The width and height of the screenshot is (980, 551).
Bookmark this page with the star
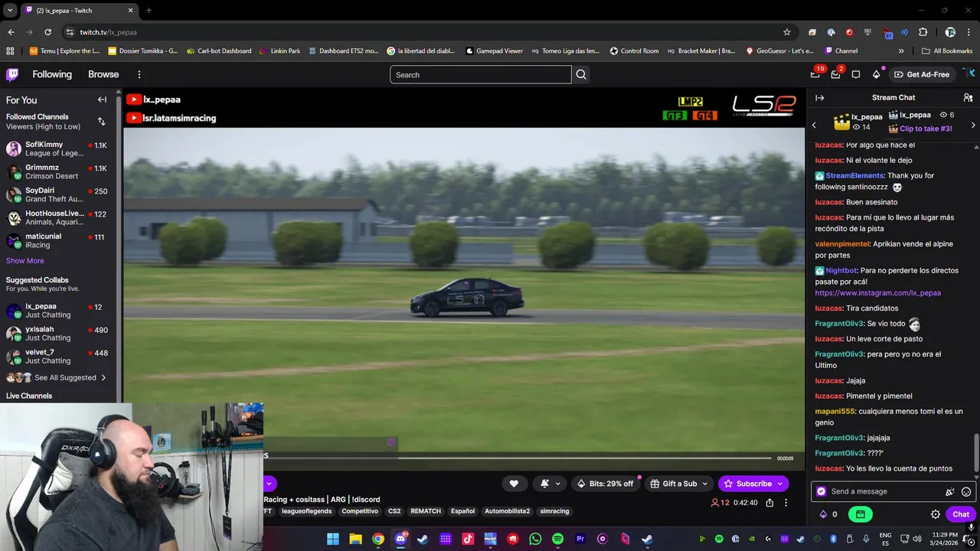tap(786, 32)
